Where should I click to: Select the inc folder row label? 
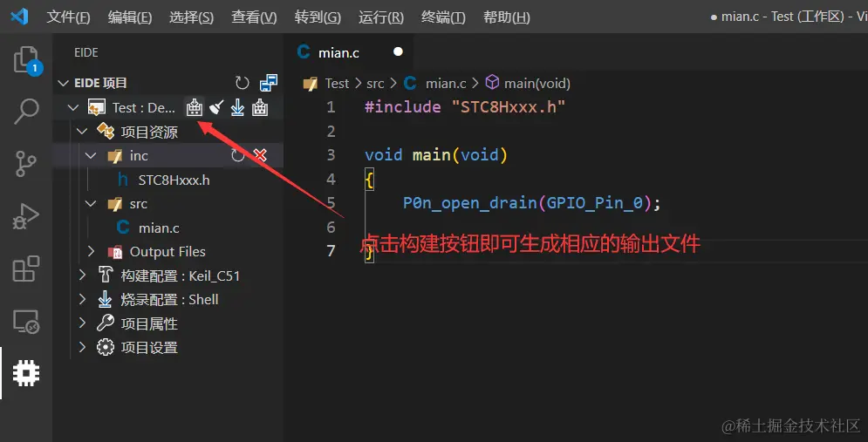pos(139,156)
